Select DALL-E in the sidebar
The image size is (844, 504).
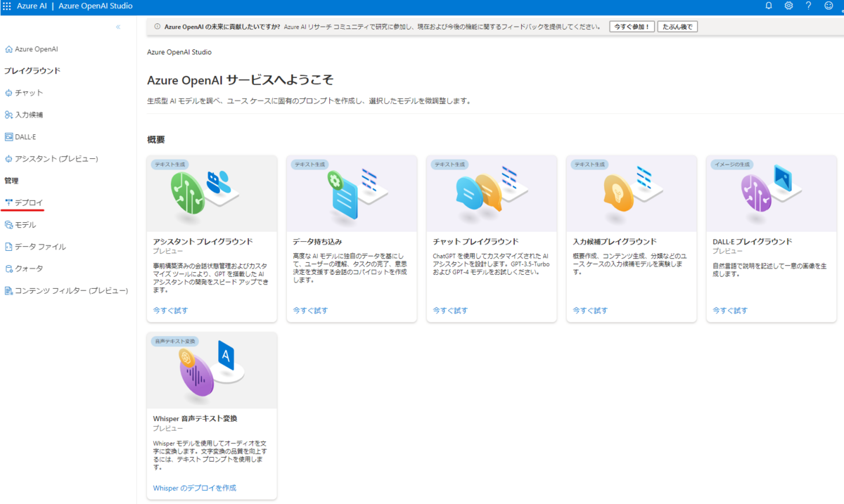28,136
